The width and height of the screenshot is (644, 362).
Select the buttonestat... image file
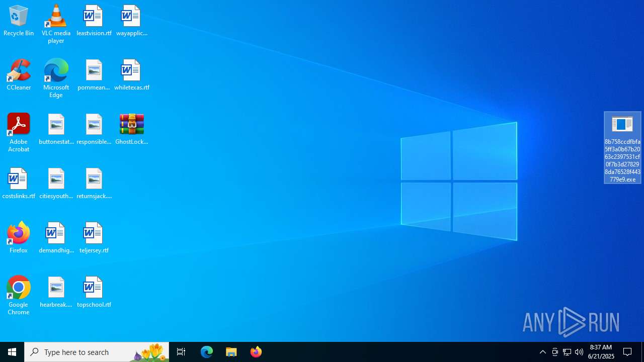click(56, 129)
